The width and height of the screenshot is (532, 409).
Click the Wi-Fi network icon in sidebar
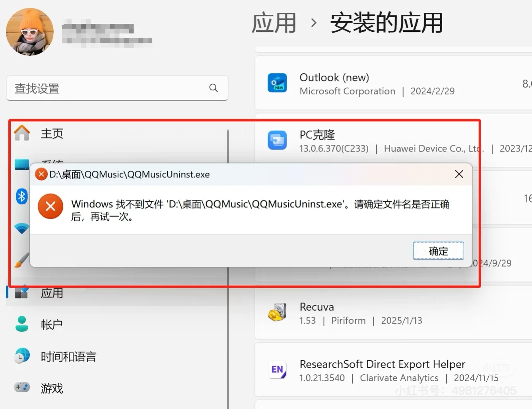tap(22, 228)
